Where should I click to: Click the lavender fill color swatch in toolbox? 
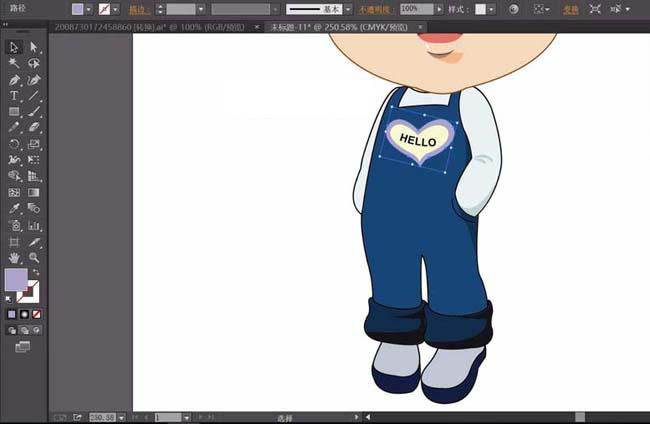click(x=16, y=280)
